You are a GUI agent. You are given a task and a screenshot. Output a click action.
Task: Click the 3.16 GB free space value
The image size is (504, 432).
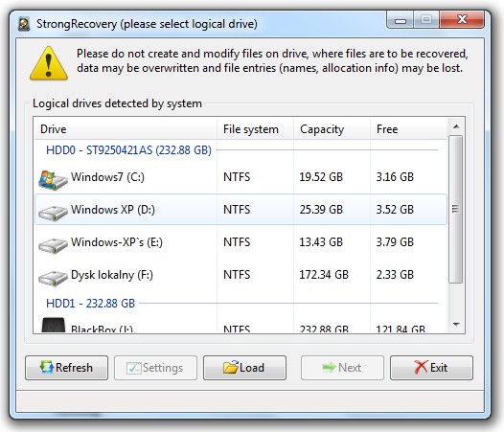pos(395,177)
